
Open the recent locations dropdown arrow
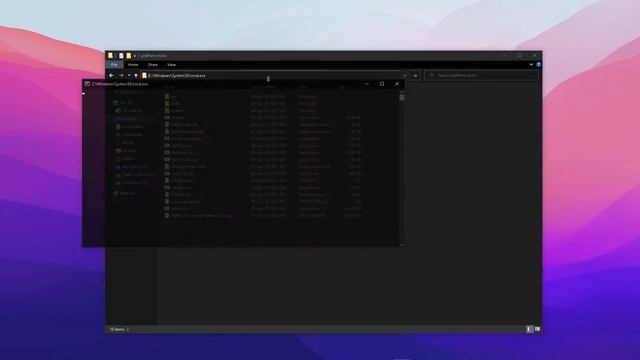point(129,76)
